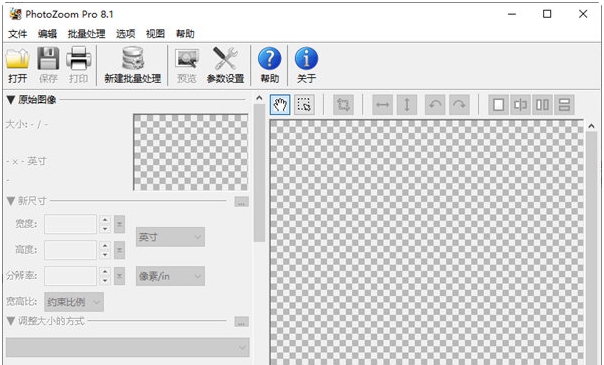
Task: Open the 选项 menu
Action: (126, 34)
